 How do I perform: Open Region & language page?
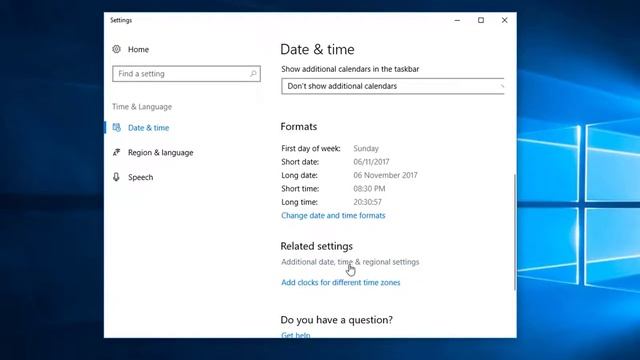(161, 153)
